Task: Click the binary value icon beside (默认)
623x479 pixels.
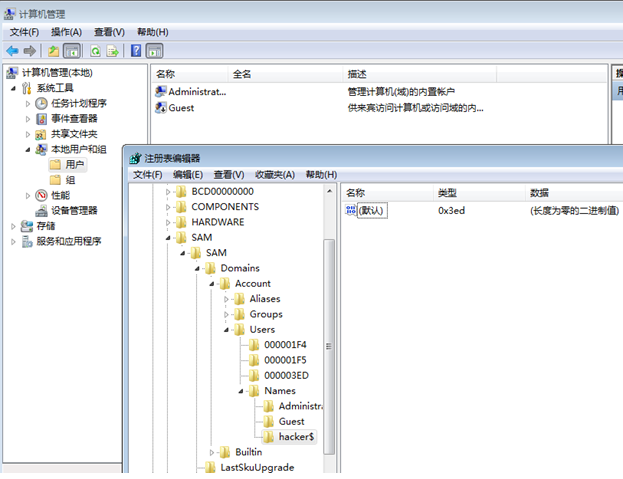Action: pyautogui.click(x=350, y=210)
